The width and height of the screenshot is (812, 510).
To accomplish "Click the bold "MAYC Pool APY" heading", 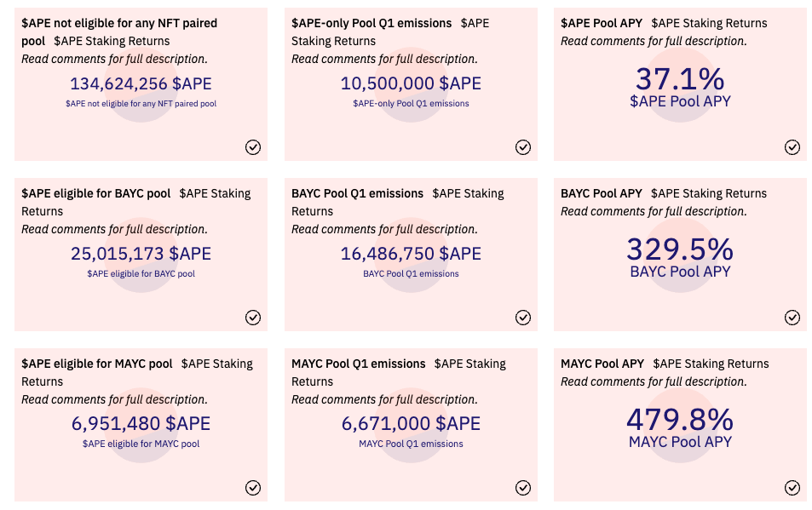I will (x=602, y=364).
